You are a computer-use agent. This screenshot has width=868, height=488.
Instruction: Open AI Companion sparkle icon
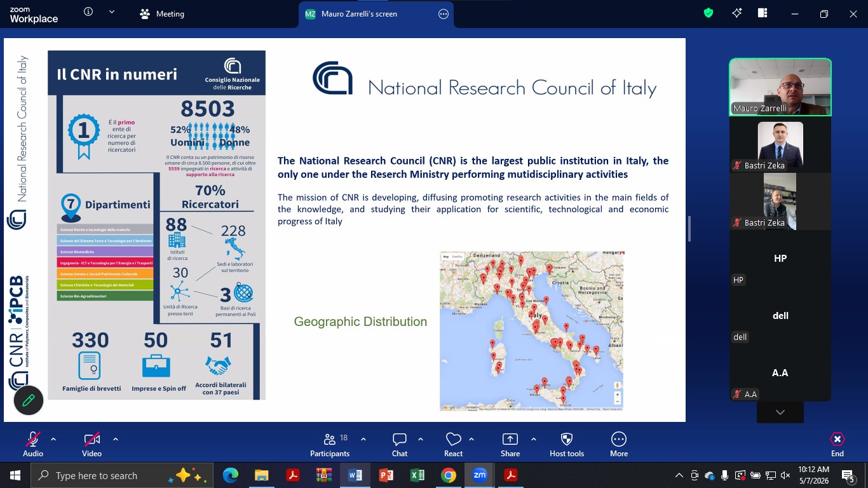(x=737, y=13)
